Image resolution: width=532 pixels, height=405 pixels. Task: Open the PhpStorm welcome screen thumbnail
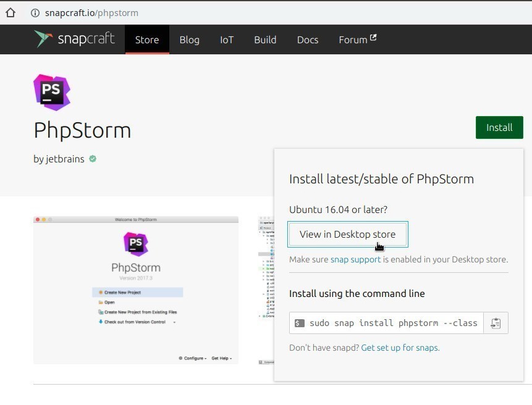pos(135,290)
